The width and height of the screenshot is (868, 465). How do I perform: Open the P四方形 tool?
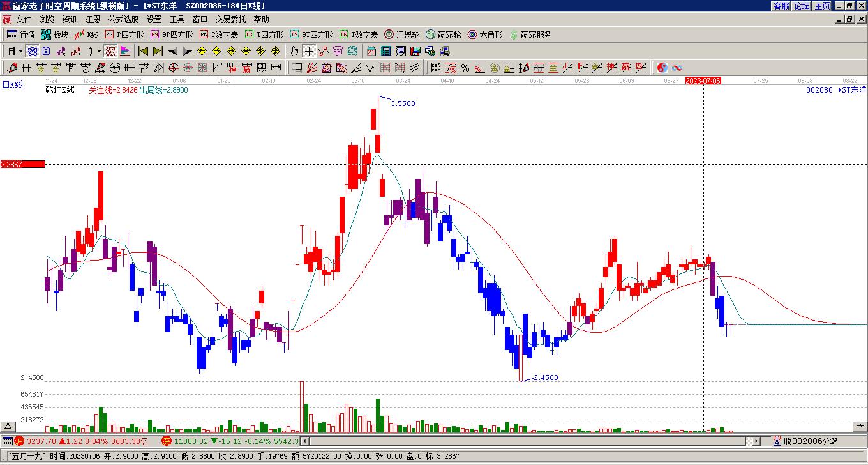click(124, 34)
